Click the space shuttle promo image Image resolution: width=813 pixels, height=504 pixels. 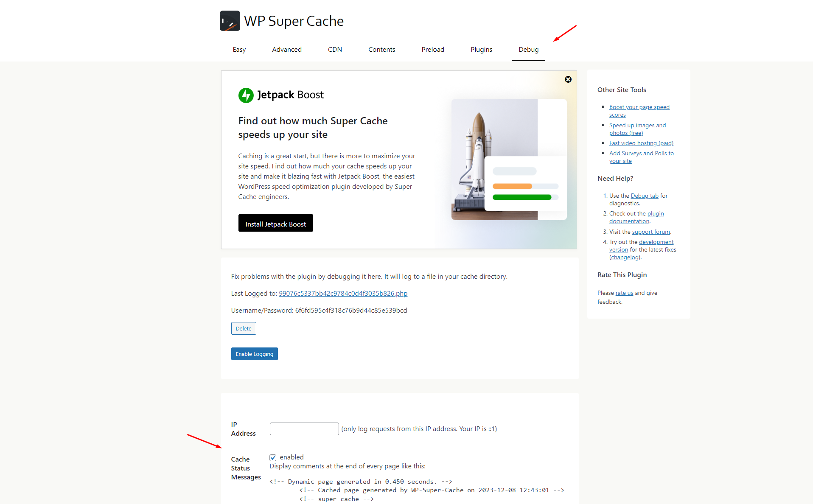pyautogui.click(x=509, y=160)
